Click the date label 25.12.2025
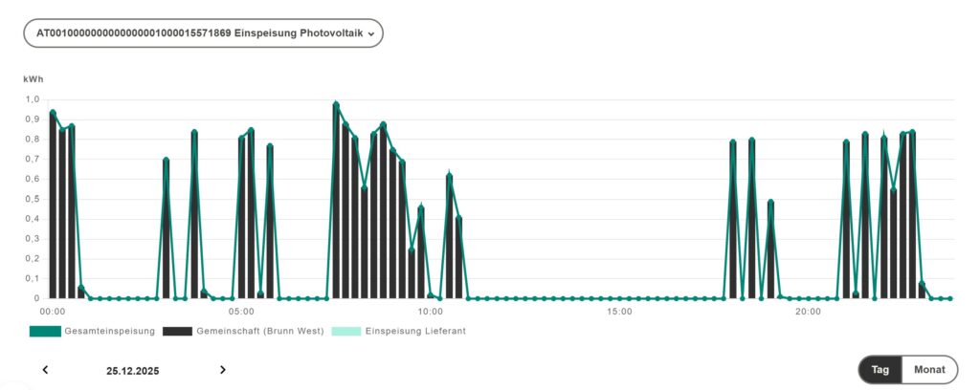 click(x=133, y=370)
